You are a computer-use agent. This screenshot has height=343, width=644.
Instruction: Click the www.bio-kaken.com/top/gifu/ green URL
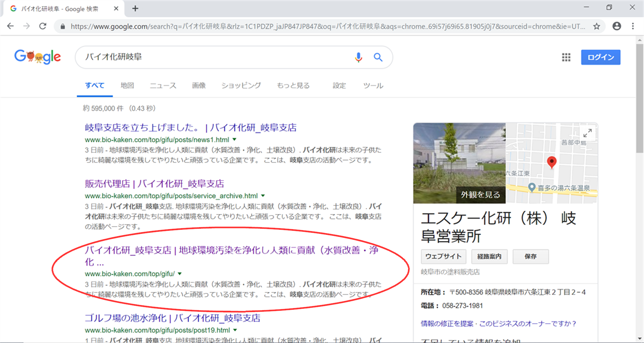tap(130, 274)
